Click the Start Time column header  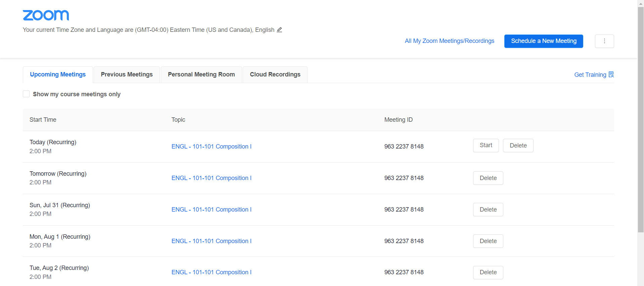(x=43, y=120)
